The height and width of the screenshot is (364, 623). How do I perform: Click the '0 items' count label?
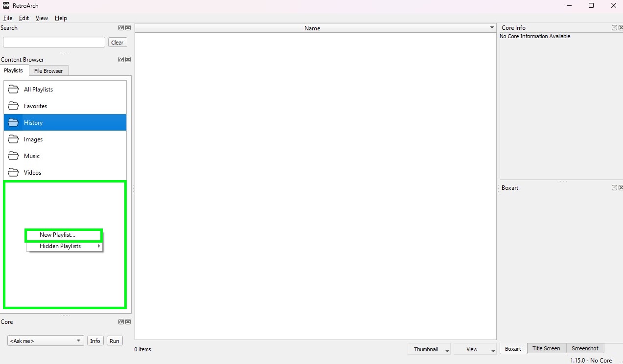pyautogui.click(x=143, y=349)
